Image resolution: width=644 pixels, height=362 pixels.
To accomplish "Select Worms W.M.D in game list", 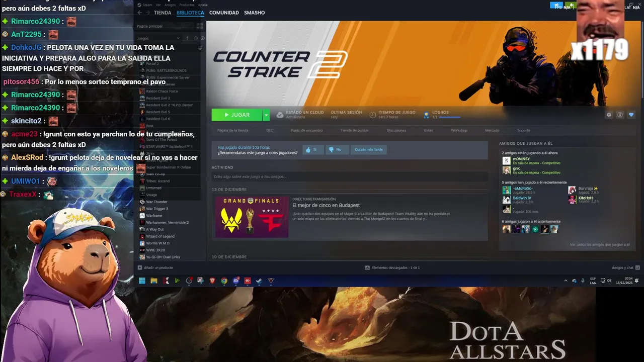I will (x=157, y=243).
